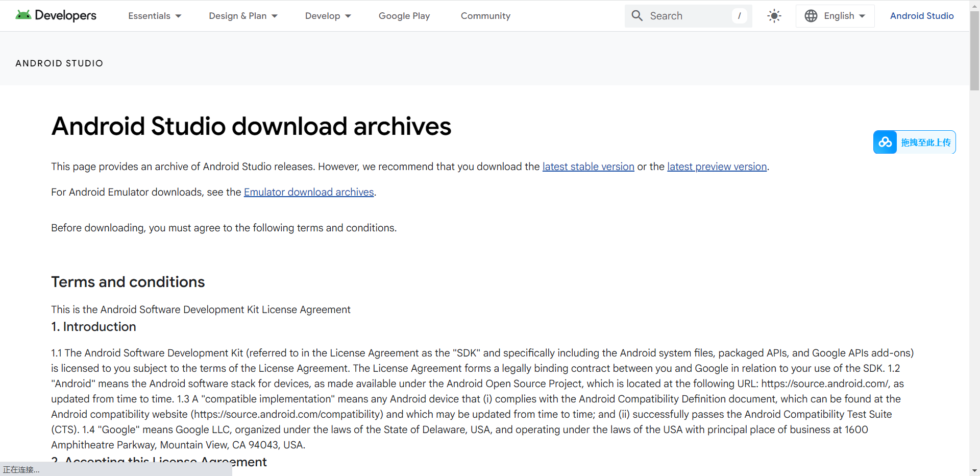The image size is (980, 476).
Task: Click the scrollbar up arrow
Action: 974,5
